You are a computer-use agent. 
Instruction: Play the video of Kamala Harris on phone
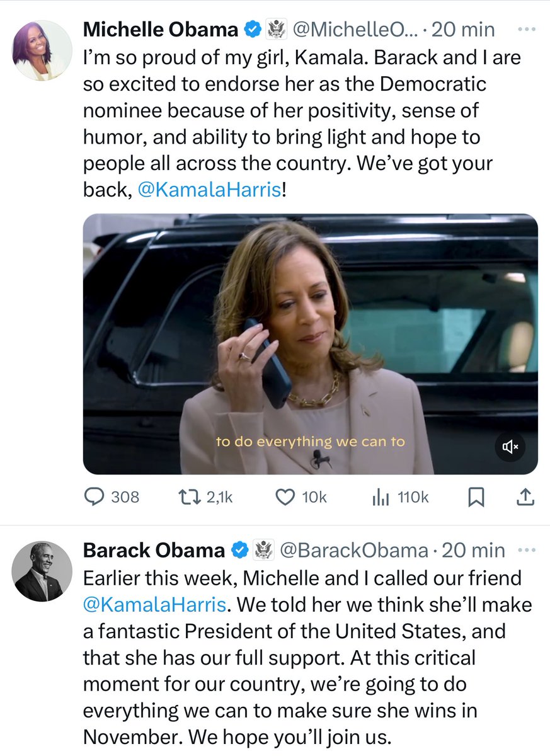[311, 344]
